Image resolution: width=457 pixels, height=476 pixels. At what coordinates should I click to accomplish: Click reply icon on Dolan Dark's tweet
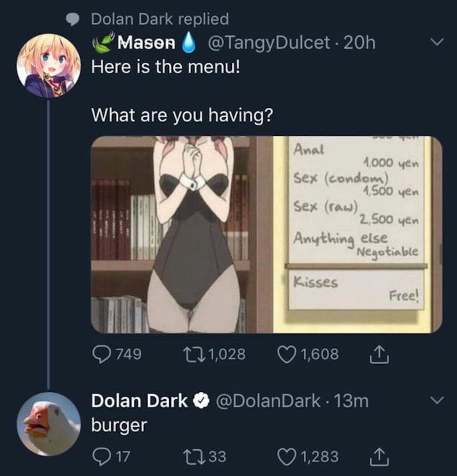coord(100,457)
